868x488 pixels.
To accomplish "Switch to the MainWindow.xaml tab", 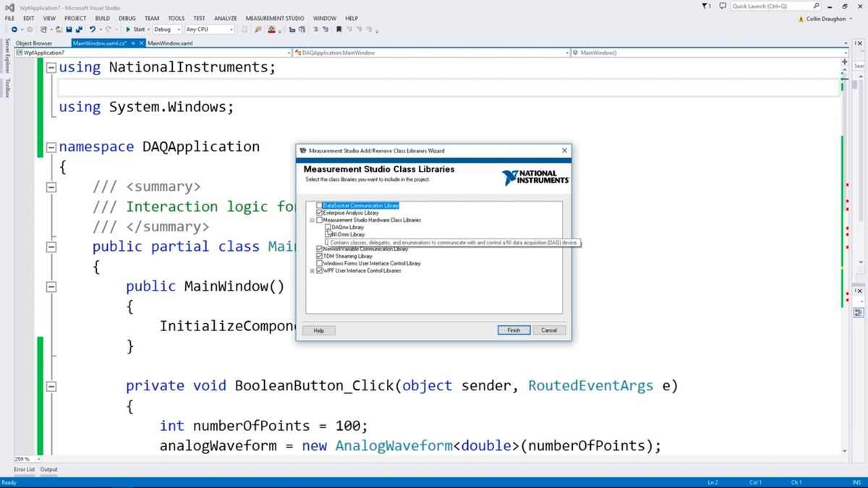I will (x=171, y=43).
